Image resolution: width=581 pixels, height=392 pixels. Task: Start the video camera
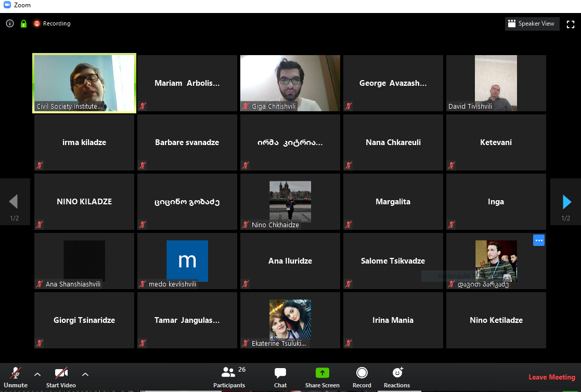(x=61, y=377)
